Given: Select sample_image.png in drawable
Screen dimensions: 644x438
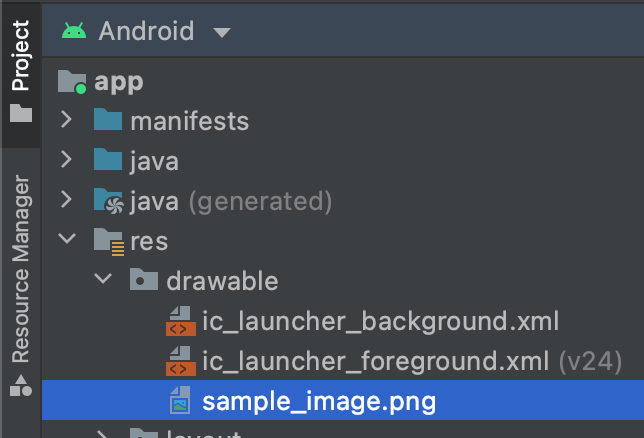Looking at the screenshot, I should [318, 402].
